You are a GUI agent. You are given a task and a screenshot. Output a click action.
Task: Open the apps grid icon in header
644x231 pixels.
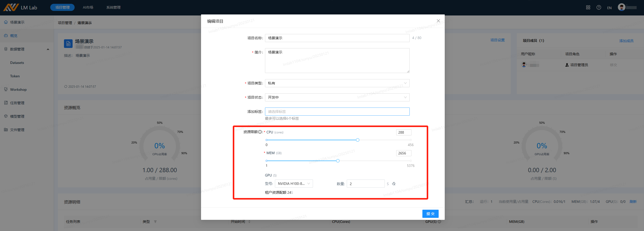tap(588, 8)
